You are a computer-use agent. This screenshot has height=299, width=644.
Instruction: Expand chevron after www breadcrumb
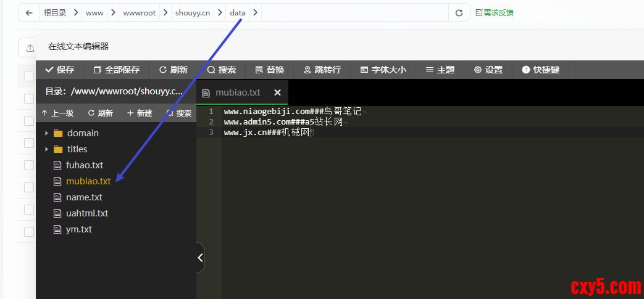tap(113, 13)
